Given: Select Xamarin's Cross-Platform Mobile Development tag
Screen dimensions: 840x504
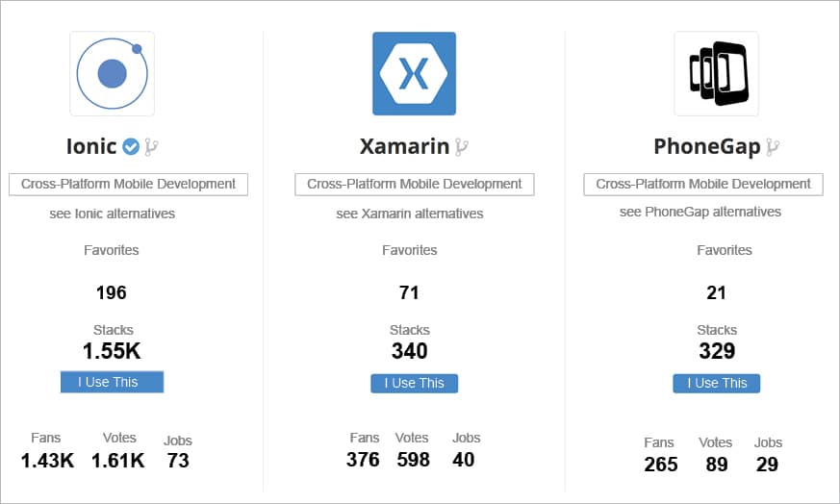Looking at the screenshot, I should tap(415, 184).
